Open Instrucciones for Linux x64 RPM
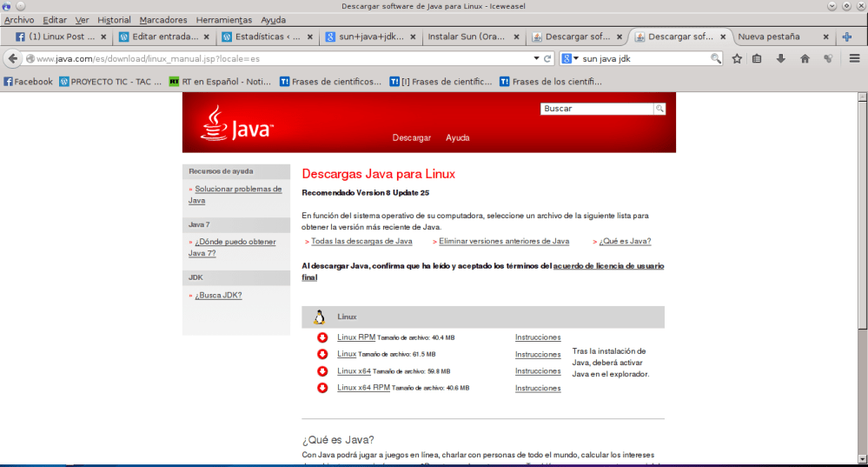868x467 pixels. (x=538, y=389)
